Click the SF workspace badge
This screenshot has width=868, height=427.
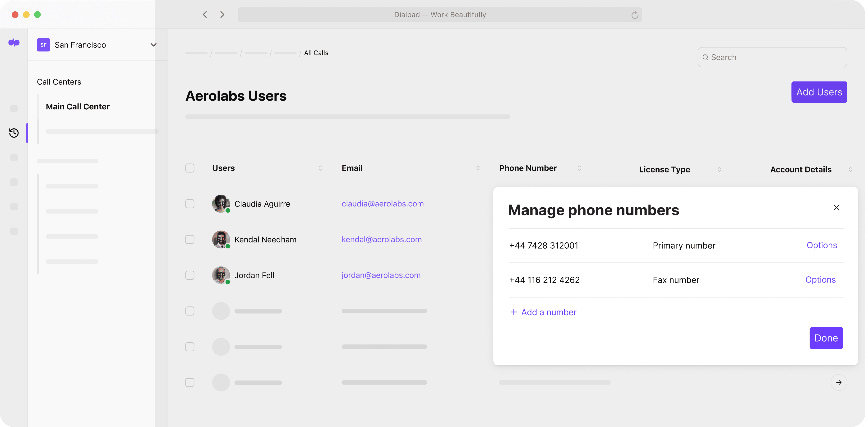coord(43,45)
